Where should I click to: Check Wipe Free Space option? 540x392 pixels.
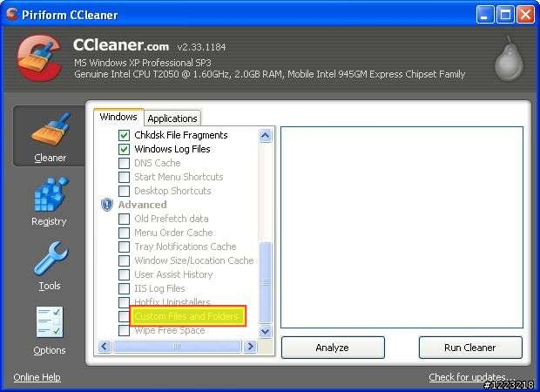124,330
